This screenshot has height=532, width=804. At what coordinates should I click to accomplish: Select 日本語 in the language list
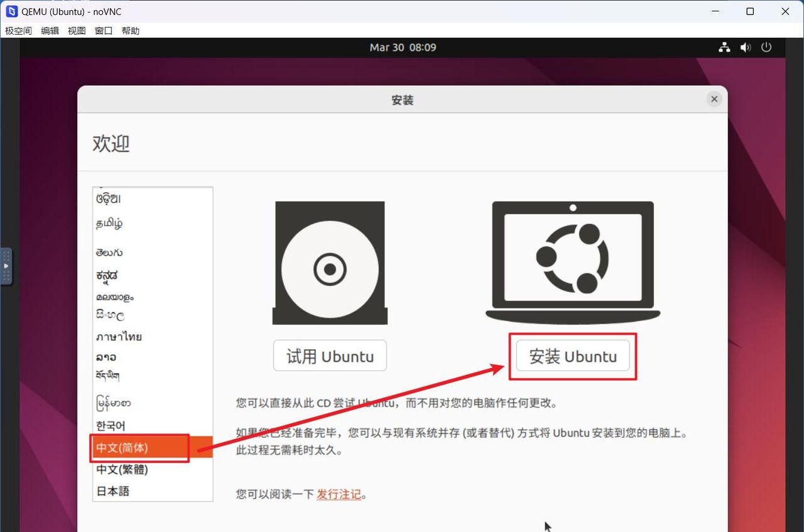point(153,491)
